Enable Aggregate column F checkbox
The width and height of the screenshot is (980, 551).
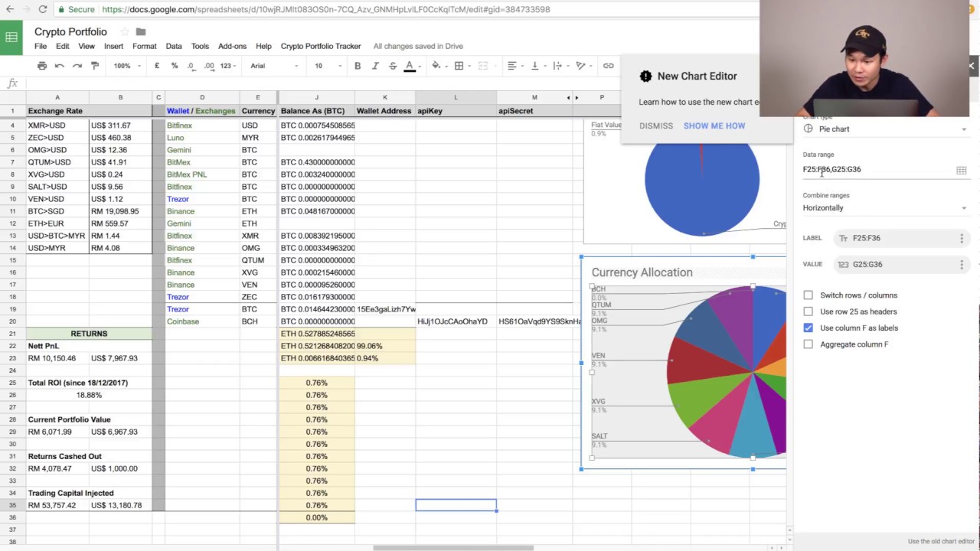(808, 344)
